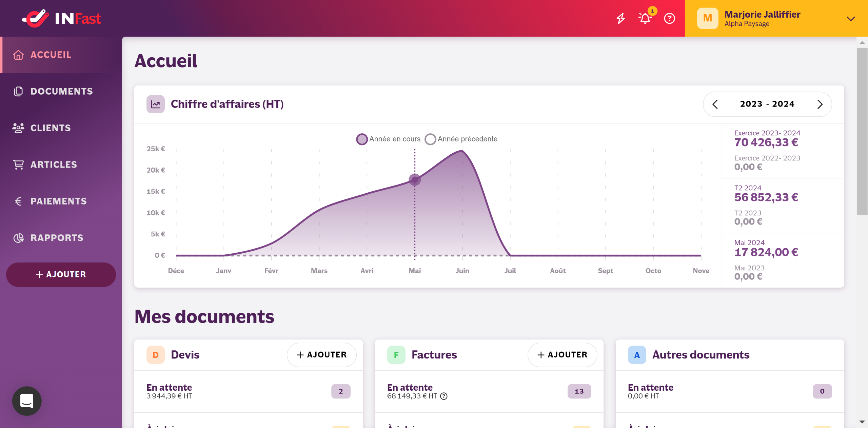The height and width of the screenshot is (428, 868).
Task: Go to Paiements in the sidebar
Action: (x=58, y=201)
